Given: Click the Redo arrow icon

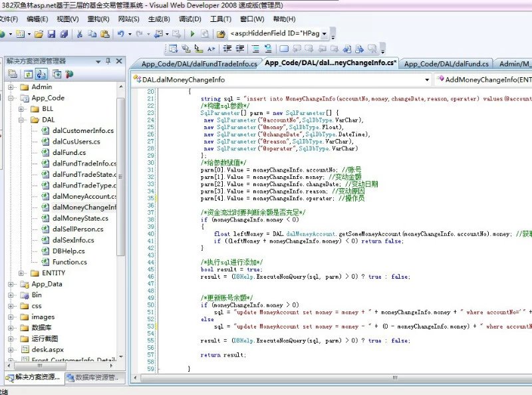Looking at the screenshot, I should [x=139, y=34].
